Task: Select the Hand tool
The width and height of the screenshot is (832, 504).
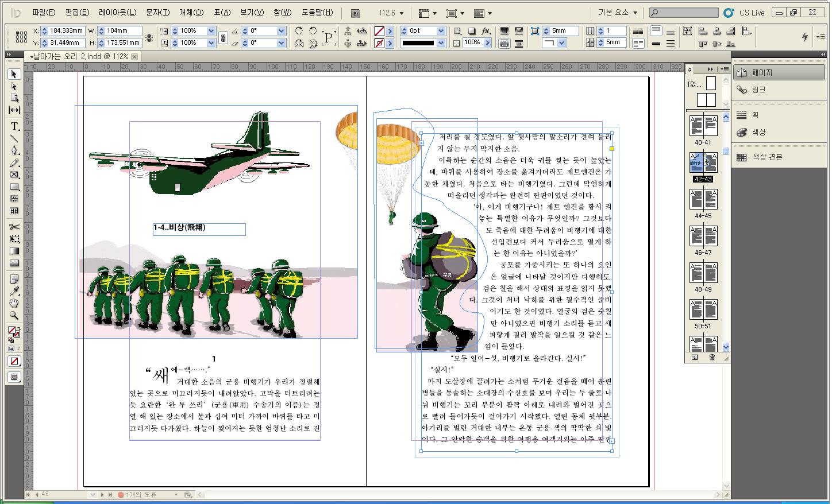Action: coord(14,303)
